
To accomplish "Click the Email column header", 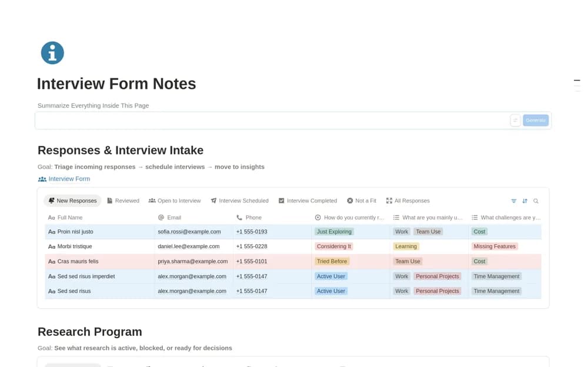I will click(194, 217).
